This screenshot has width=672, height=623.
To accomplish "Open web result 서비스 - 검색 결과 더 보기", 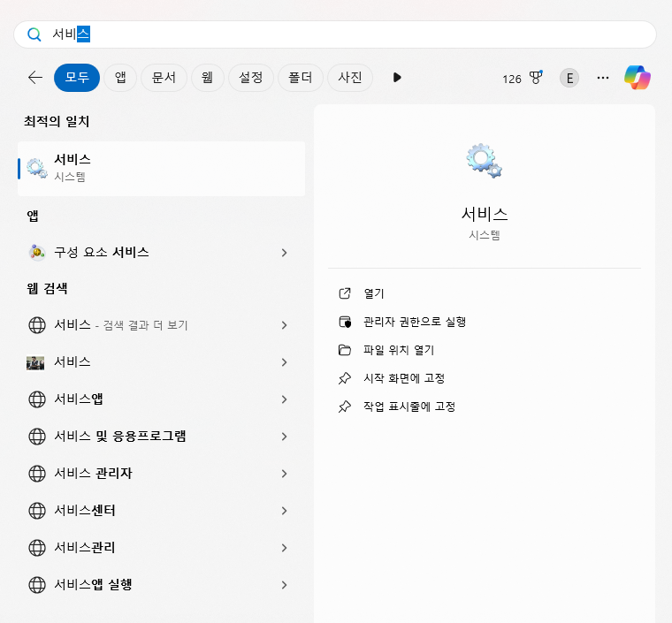I will point(161,325).
